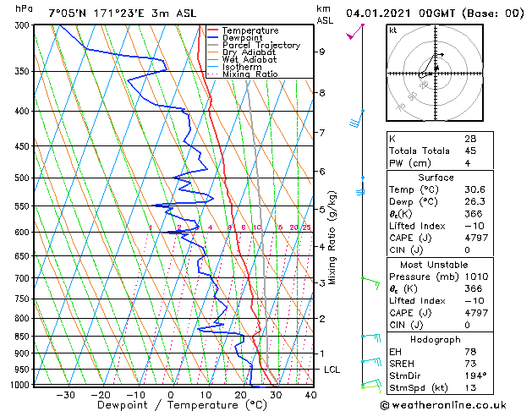The width and height of the screenshot is (532, 411).
Task: Click the 'SREH' label
Action: point(402,364)
